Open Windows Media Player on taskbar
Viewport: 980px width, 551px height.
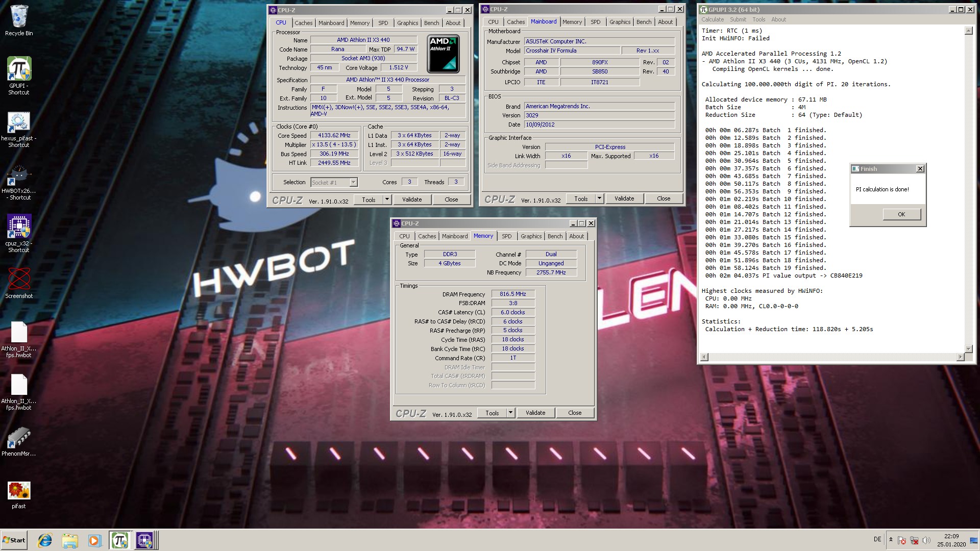tap(94, 540)
